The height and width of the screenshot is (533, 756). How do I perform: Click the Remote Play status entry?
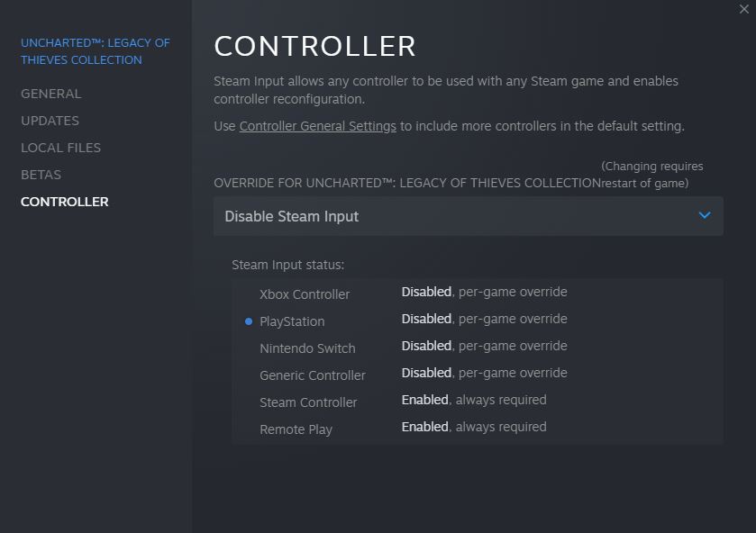(296, 429)
